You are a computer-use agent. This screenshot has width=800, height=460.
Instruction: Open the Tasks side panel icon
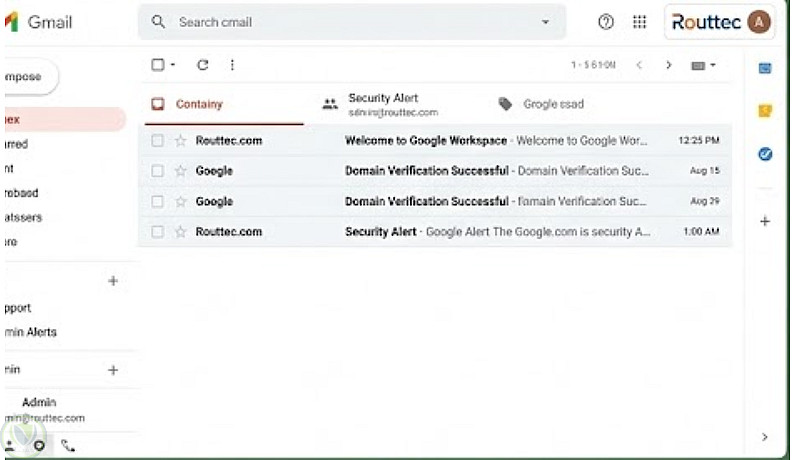coord(765,154)
